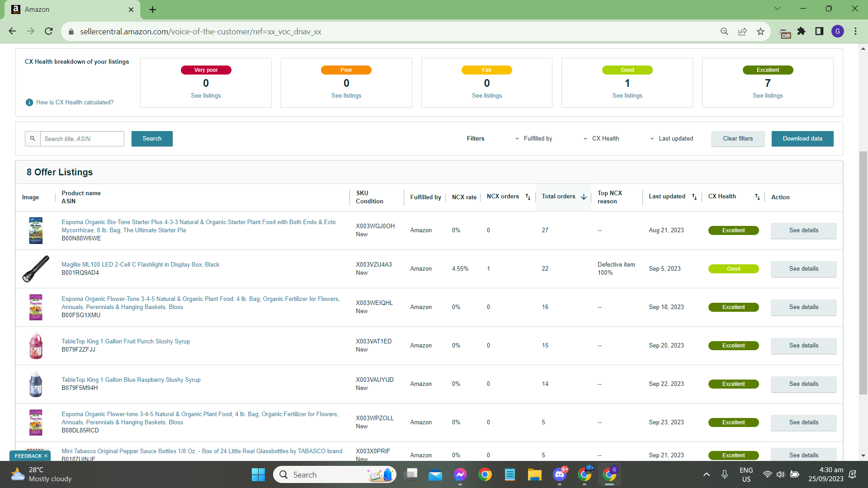See details for Maglite ML100 flashlight
The height and width of the screenshot is (488, 868).
point(804,269)
